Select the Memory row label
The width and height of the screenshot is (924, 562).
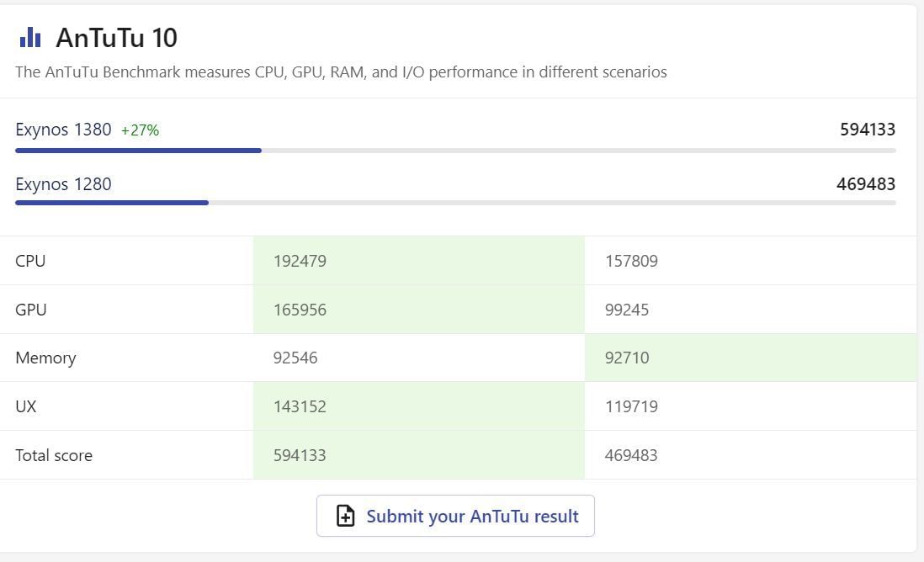click(x=45, y=358)
